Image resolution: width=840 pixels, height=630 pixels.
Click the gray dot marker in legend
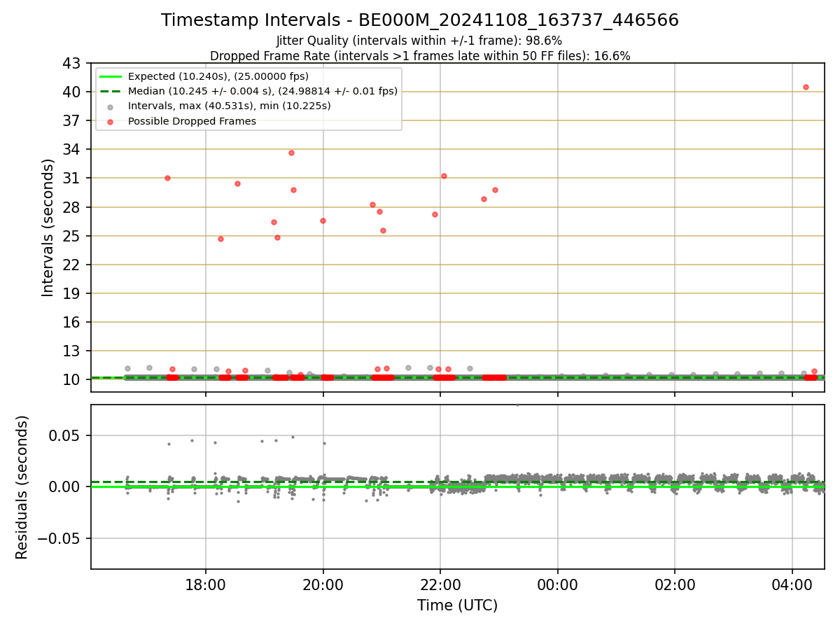pos(111,106)
